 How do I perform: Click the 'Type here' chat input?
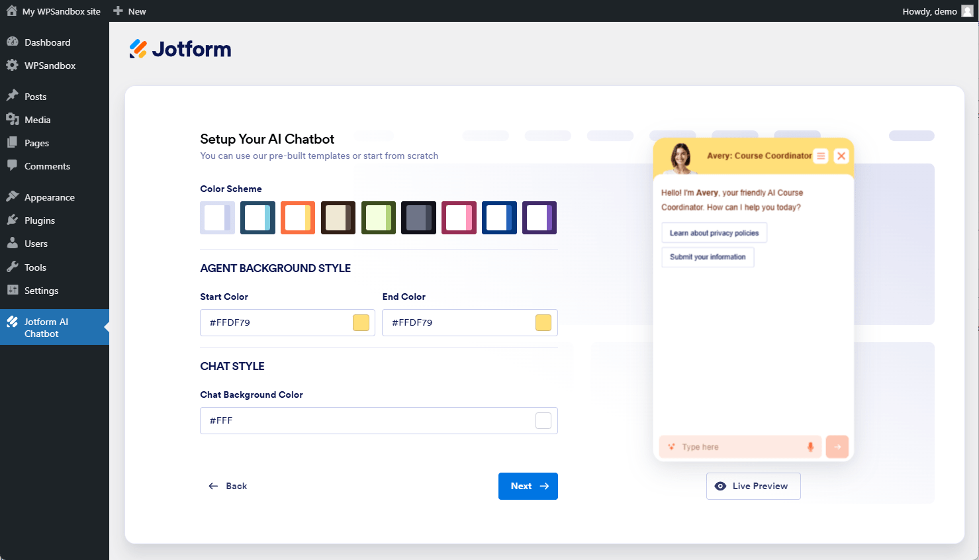pyautogui.click(x=740, y=447)
